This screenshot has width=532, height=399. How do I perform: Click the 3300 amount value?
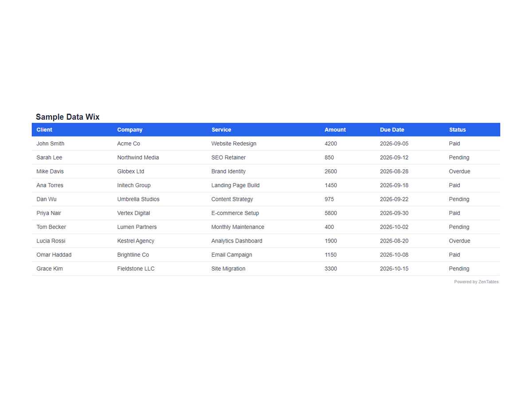coord(331,269)
